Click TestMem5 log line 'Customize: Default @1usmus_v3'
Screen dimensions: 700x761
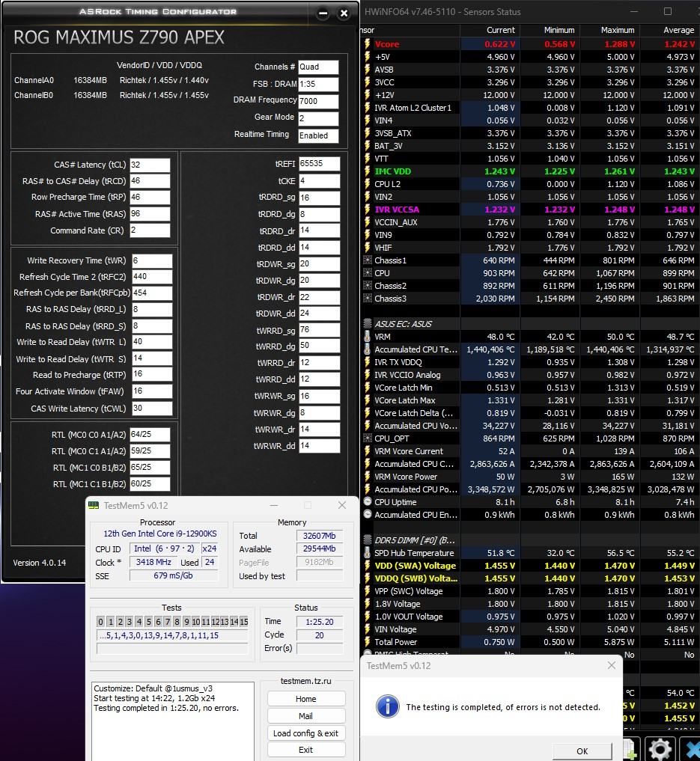[x=153, y=688]
